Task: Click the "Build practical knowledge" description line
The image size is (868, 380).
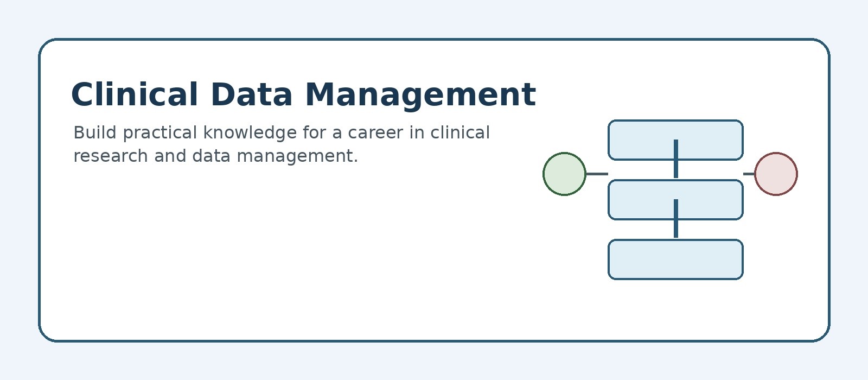Action: [282, 133]
